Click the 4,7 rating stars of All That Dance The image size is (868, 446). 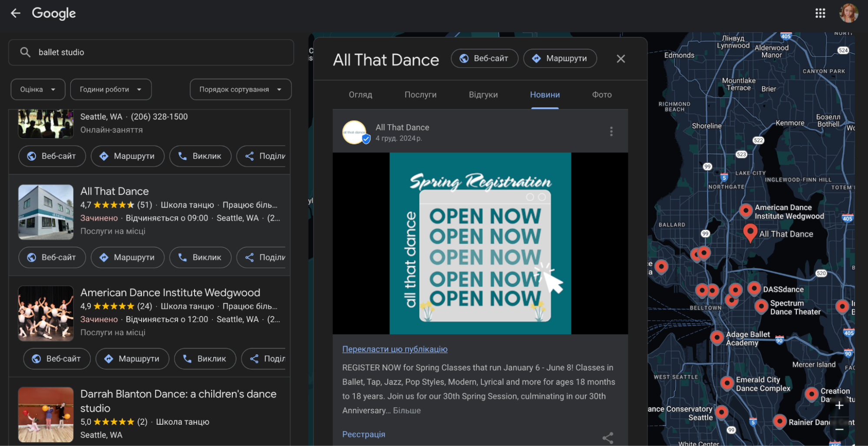[x=114, y=205]
